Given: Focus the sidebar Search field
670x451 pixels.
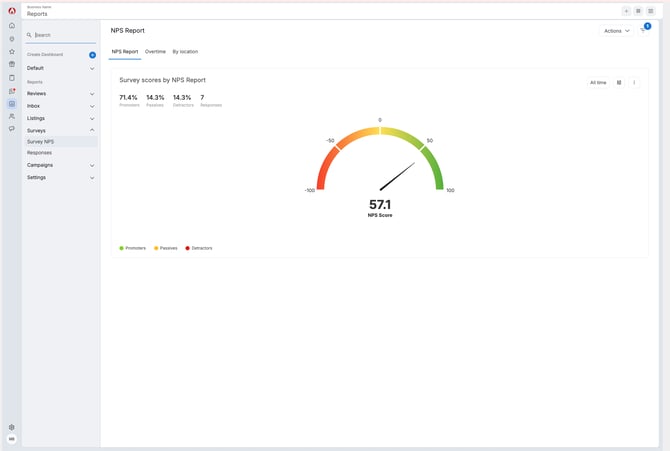Looking at the screenshot, I should tap(60, 35).
